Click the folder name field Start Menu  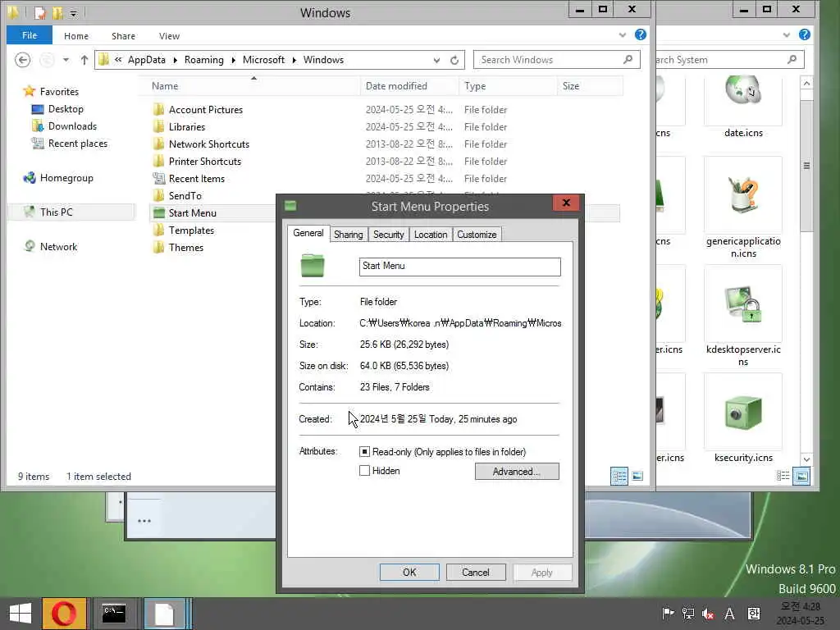coord(459,267)
